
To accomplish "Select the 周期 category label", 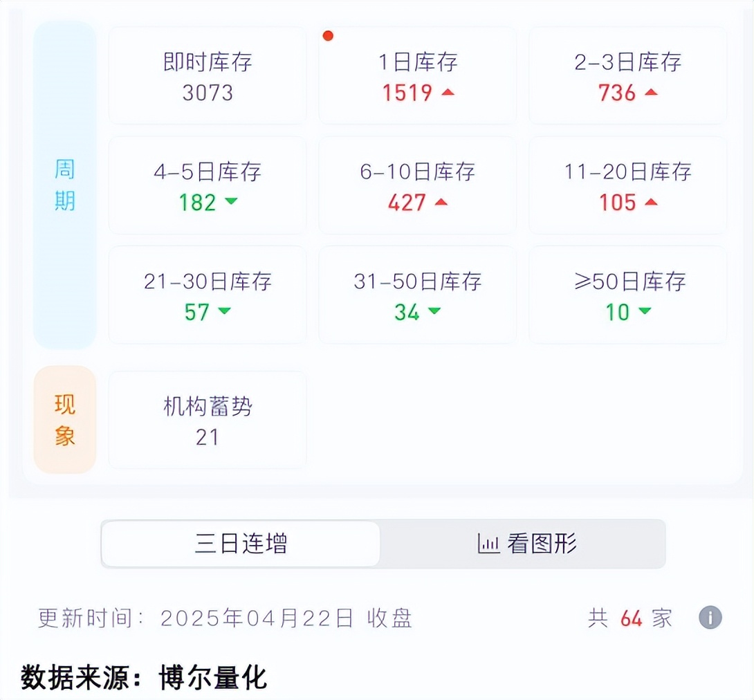I will (x=64, y=185).
